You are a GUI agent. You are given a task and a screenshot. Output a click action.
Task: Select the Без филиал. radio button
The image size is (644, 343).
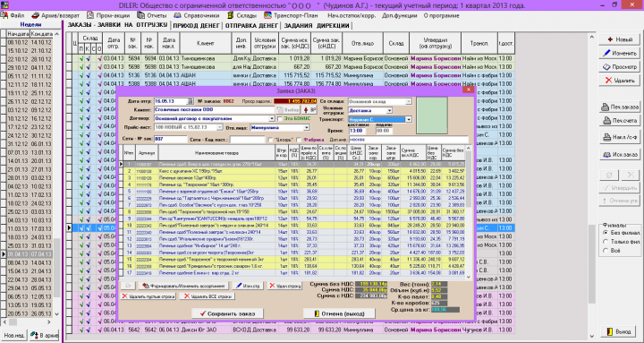(x=606, y=233)
